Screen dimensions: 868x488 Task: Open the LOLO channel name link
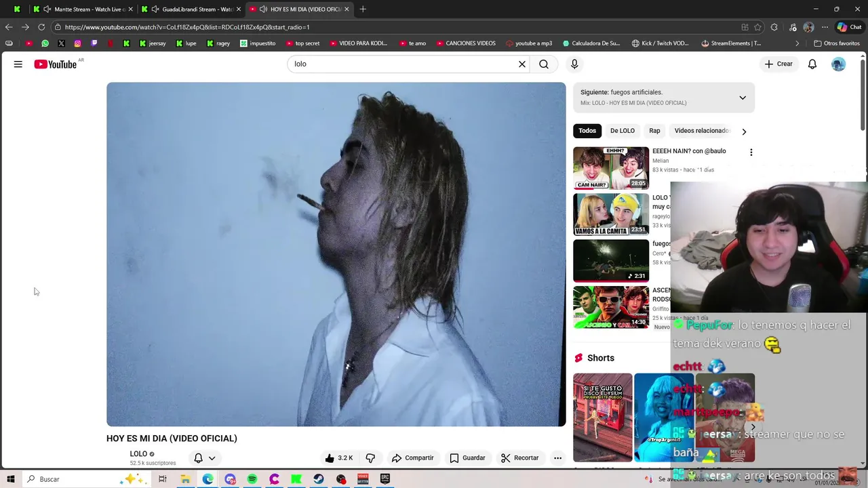(138, 453)
